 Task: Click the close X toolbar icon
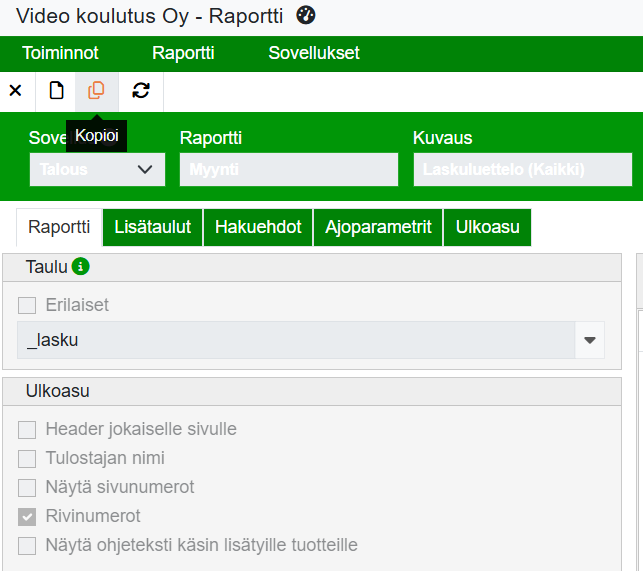point(15,91)
